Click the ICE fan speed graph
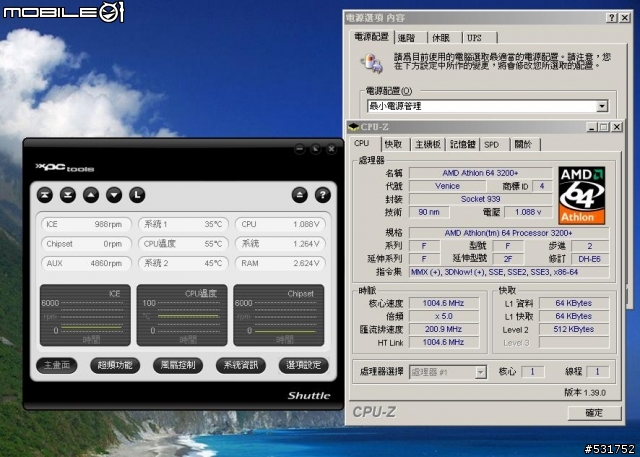The height and width of the screenshot is (457, 640). coord(85,315)
